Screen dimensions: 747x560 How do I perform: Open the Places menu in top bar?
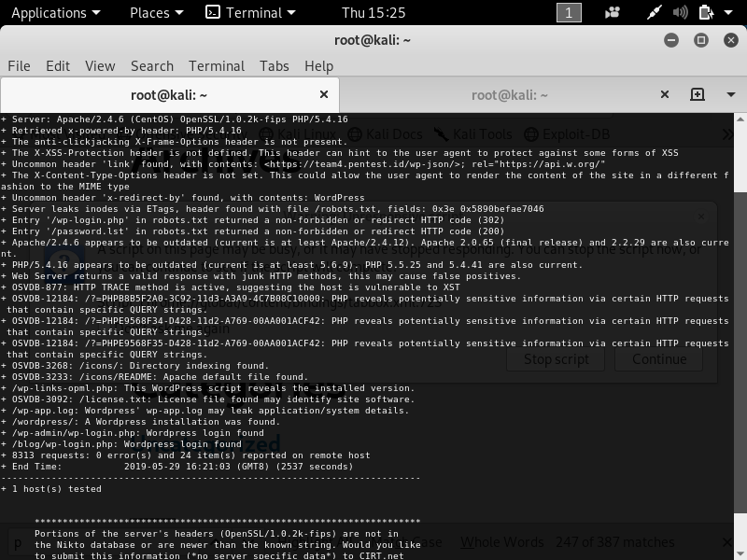click(x=156, y=13)
